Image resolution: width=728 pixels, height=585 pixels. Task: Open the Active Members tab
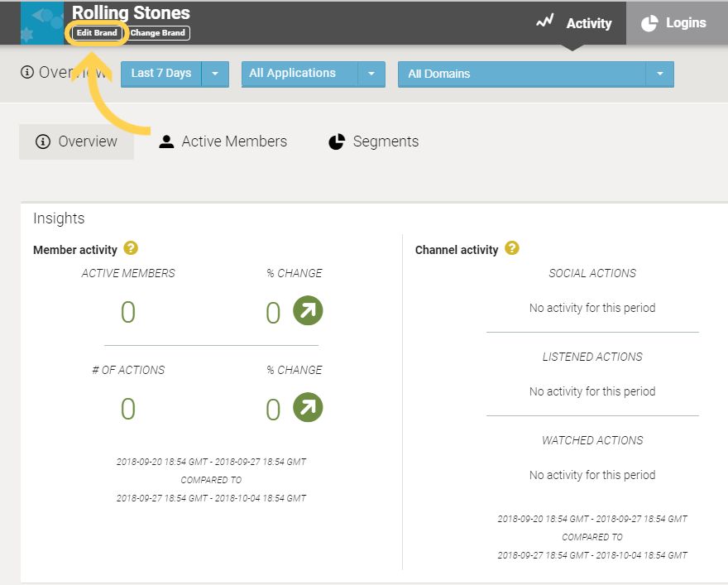[x=223, y=141]
